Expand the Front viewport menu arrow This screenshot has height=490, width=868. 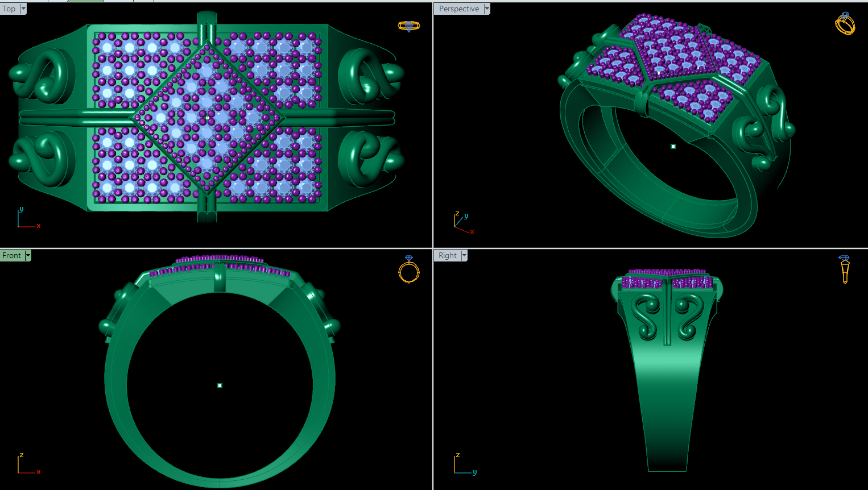point(28,255)
